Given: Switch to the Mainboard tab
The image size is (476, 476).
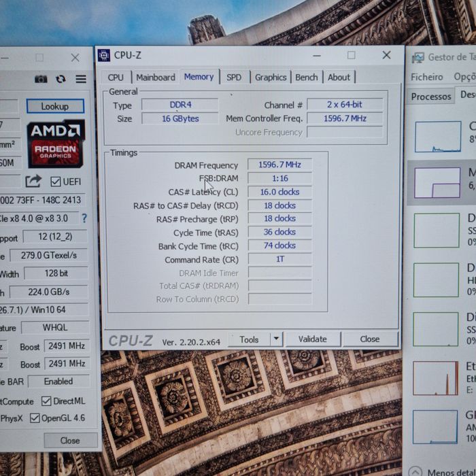Looking at the screenshot, I should [x=156, y=78].
